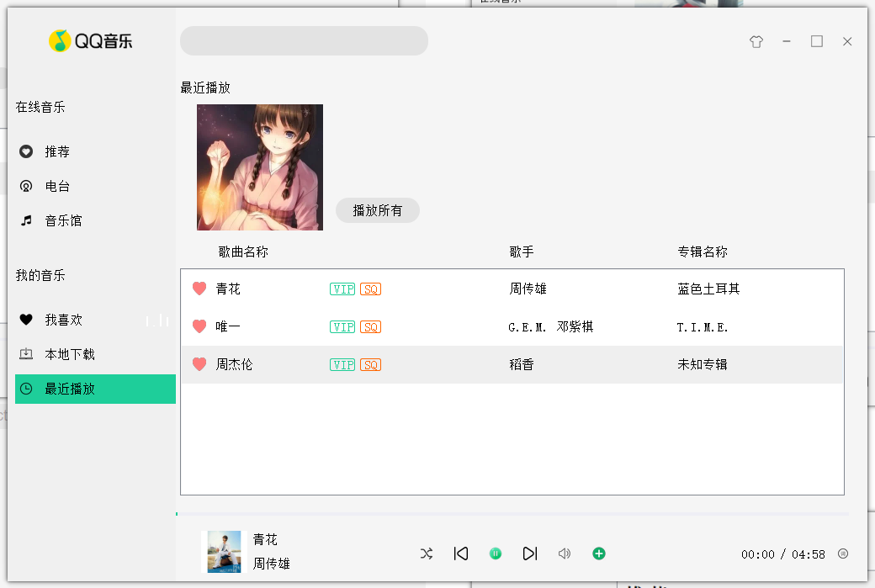Click the 音乐馆 music note icon
The image size is (875, 588).
click(26, 221)
